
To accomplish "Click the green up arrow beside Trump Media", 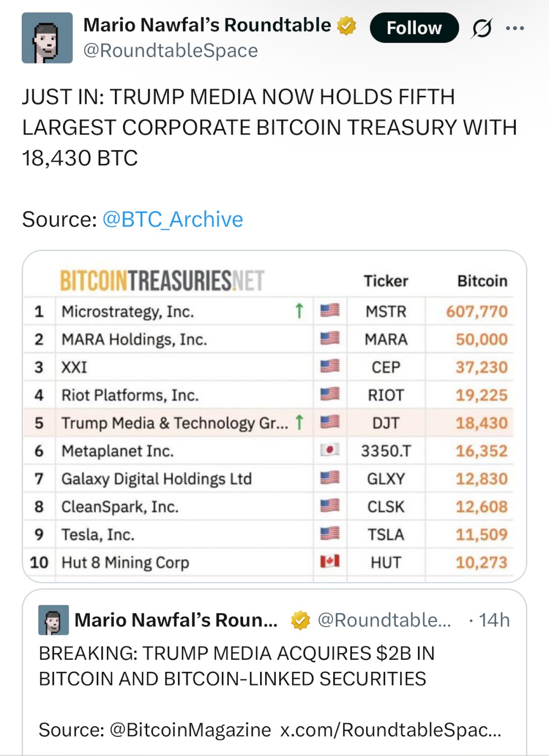I will (x=299, y=422).
